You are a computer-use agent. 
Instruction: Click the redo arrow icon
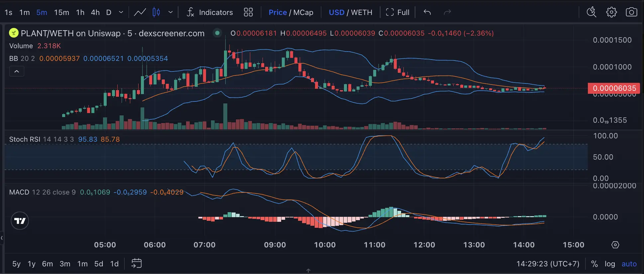[x=448, y=13]
